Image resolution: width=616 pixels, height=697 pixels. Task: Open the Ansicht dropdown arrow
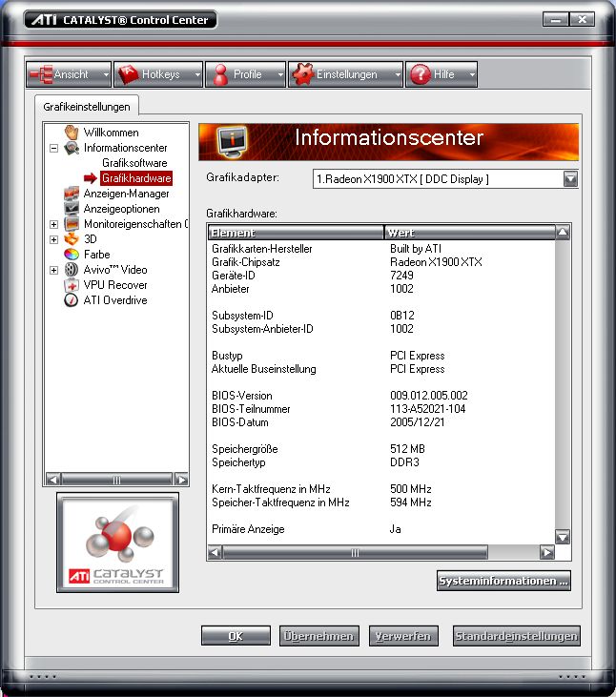click(x=106, y=74)
